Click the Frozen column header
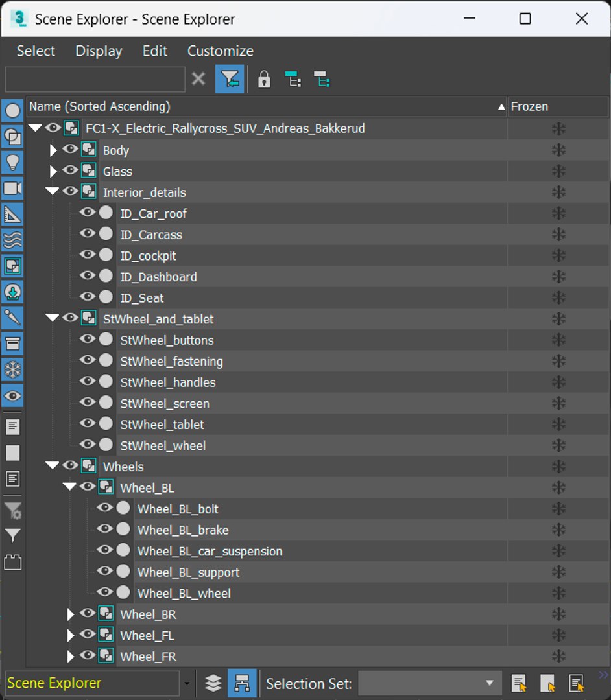The width and height of the screenshot is (611, 700). [x=558, y=107]
